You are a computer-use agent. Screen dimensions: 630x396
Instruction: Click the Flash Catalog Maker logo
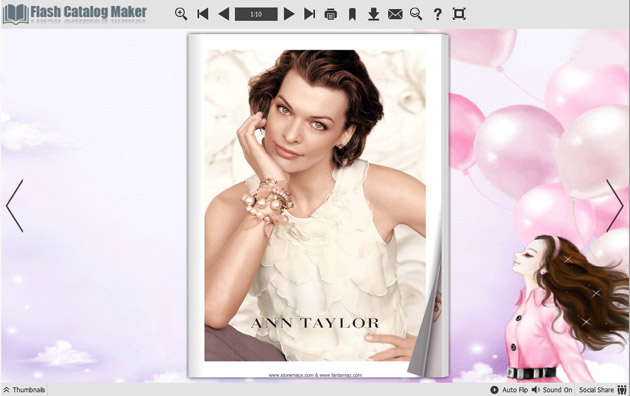pyautogui.click(x=75, y=14)
